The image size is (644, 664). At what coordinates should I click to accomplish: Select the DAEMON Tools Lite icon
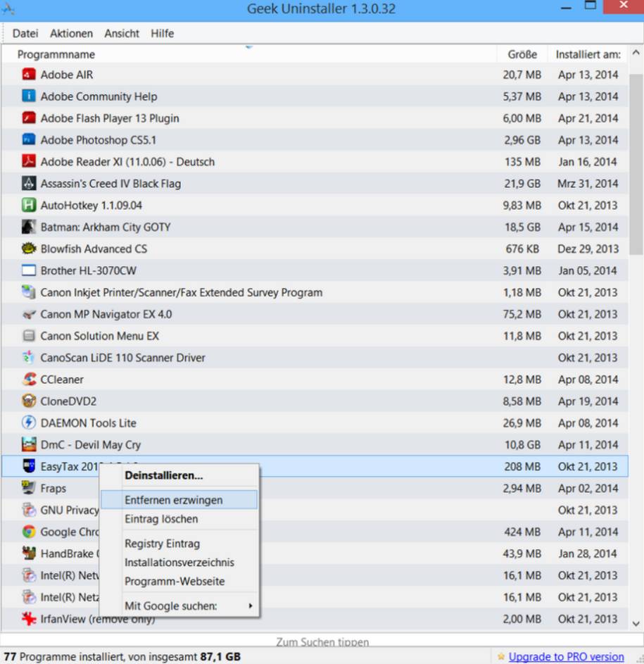pos(28,422)
